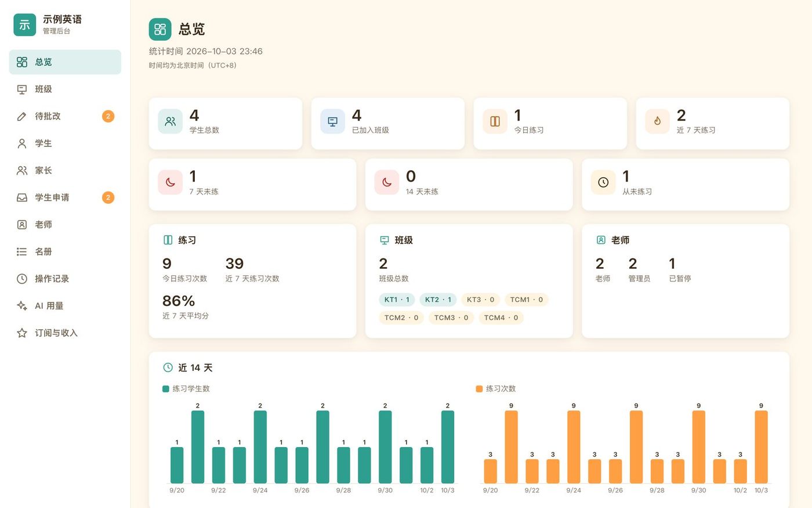812x508 pixels.
Task: Open the 老师 sidebar page
Action: coord(65,225)
